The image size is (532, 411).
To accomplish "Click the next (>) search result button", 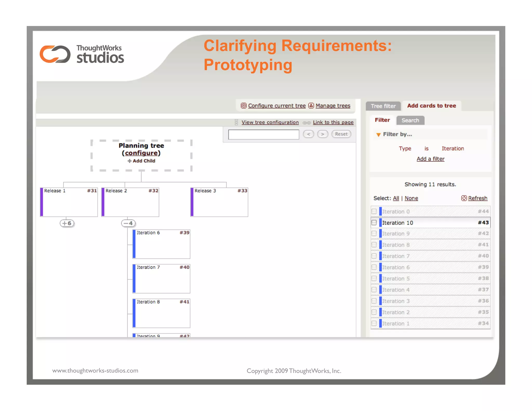I will (323, 134).
